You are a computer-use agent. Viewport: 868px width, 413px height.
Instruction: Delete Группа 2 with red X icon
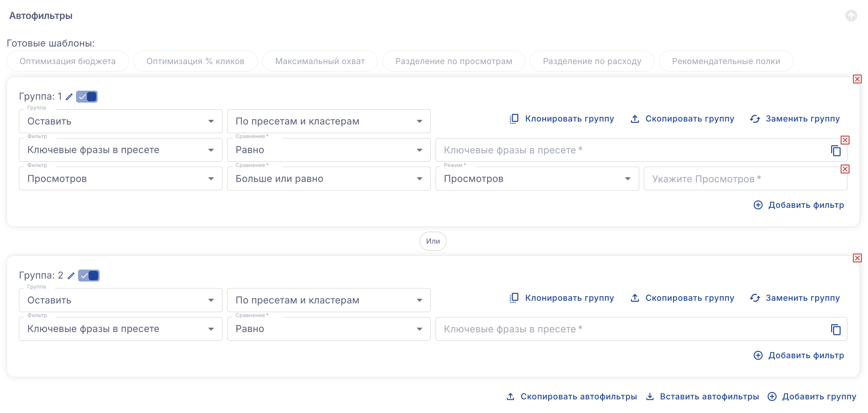pyautogui.click(x=857, y=258)
